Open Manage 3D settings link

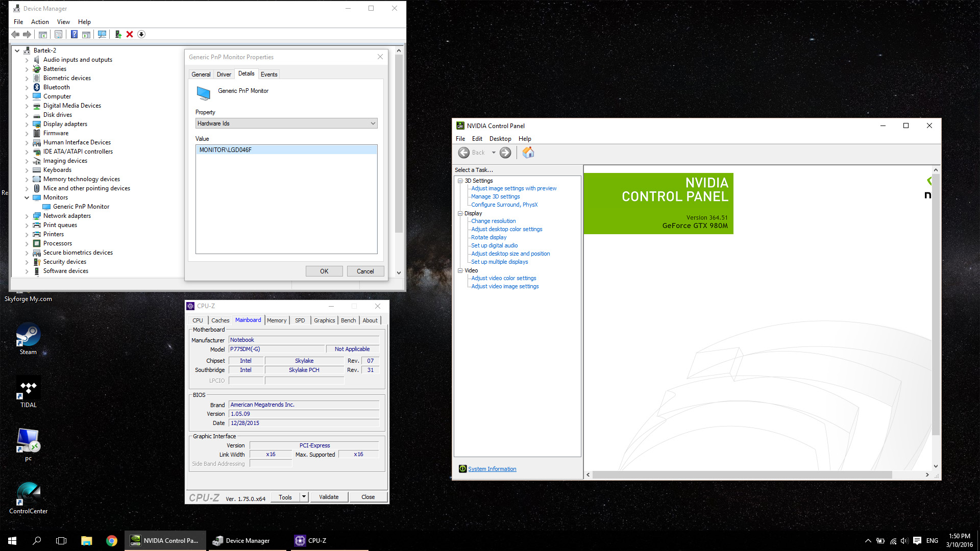(x=495, y=196)
